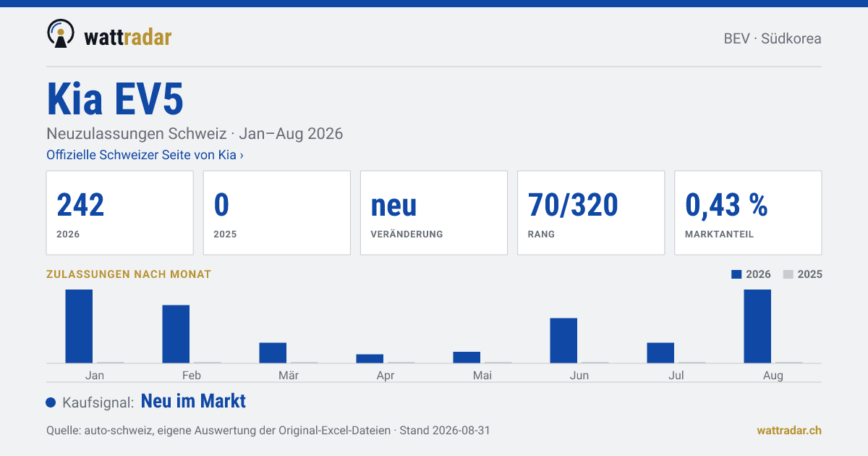Image resolution: width=868 pixels, height=456 pixels.
Task: Click the 'Apr' axis label
Action: point(386,375)
